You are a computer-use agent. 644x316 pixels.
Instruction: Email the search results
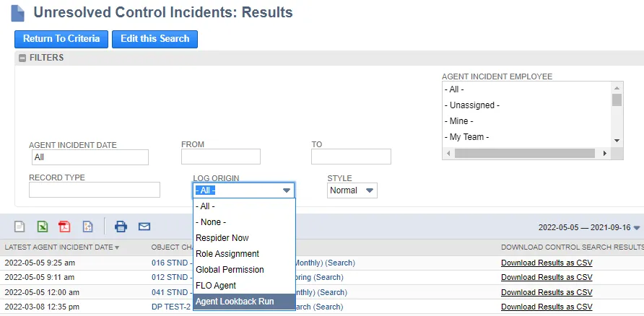[144, 227]
